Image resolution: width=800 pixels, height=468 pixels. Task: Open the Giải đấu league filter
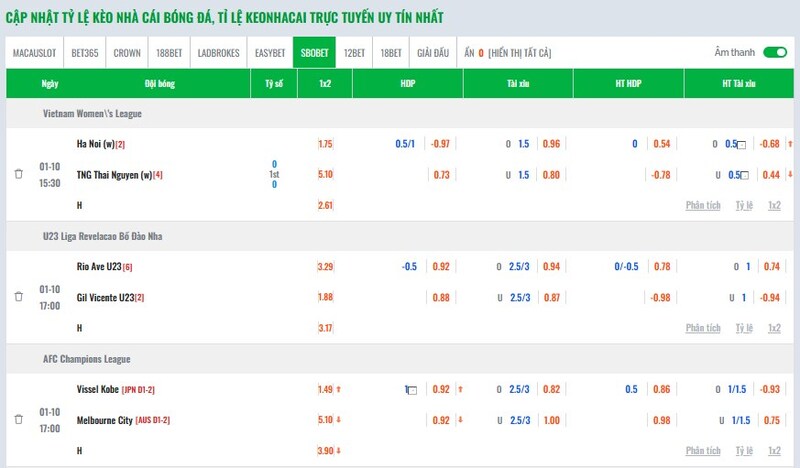click(432, 52)
